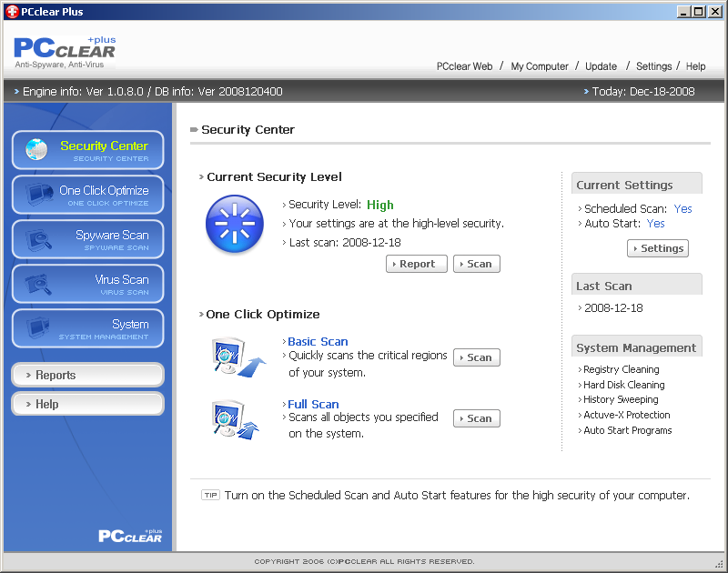Viewport: 728px width, 573px height.
Task: Click the 'Today: Dec-18-2008' date text
Action: click(643, 91)
